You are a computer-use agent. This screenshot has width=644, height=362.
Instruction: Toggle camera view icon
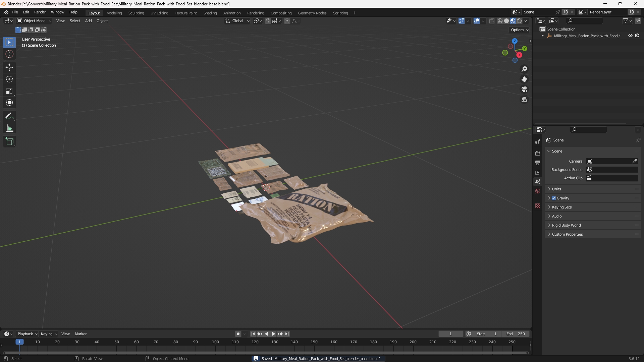point(524,89)
